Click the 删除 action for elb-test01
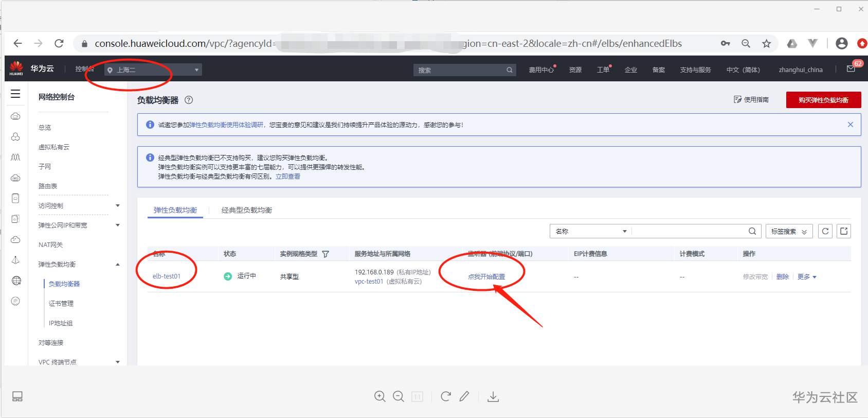The width and height of the screenshot is (868, 418). point(783,277)
